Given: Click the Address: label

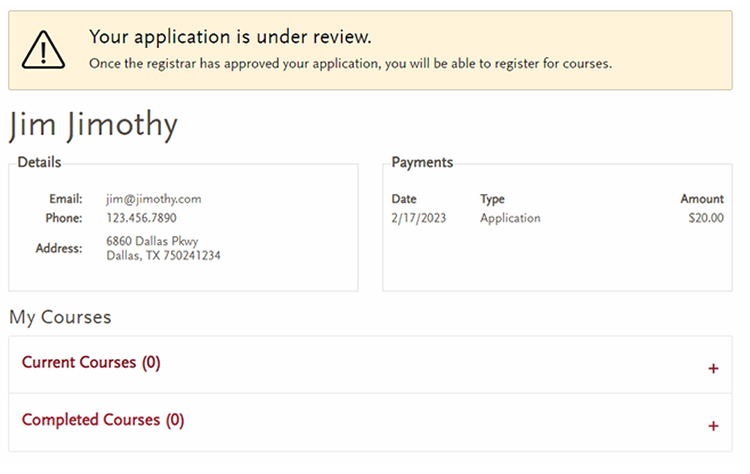Looking at the screenshot, I should (x=59, y=248).
